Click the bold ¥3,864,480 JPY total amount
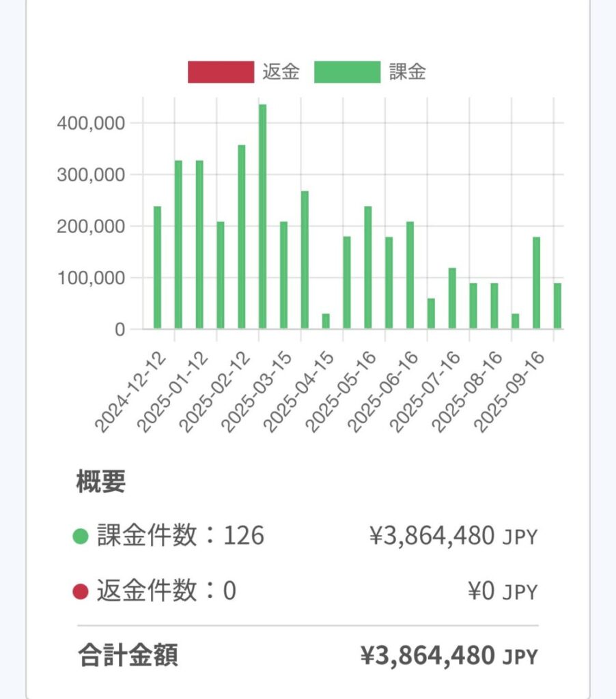This screenshot has width=616, height=699. 449,656
